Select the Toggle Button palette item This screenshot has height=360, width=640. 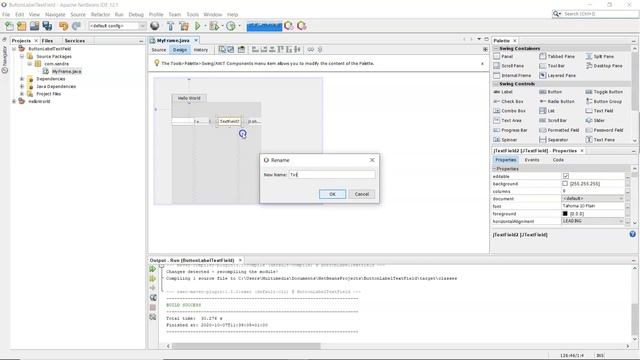[604, 92]
